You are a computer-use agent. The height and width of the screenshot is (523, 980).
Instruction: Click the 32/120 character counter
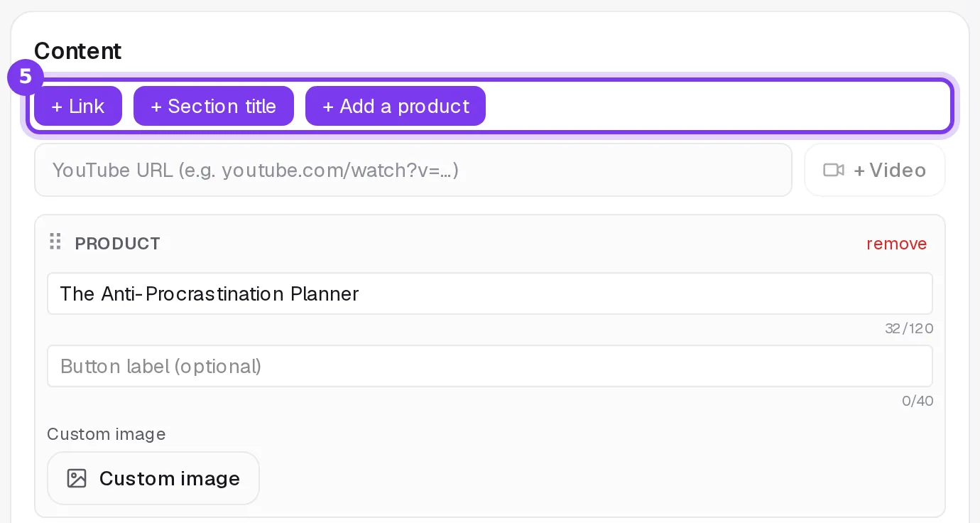click(x=909, y=329)
